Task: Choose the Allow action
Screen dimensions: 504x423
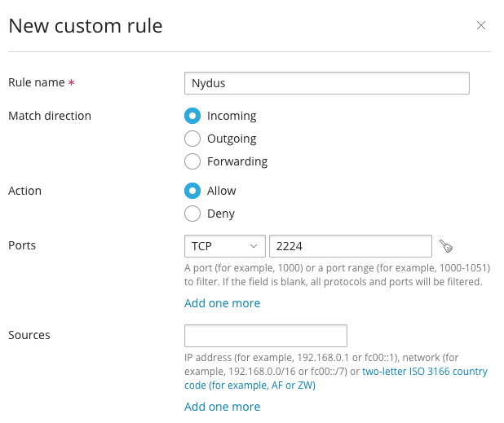Action: pyautogui.click(x=192, y=191)
